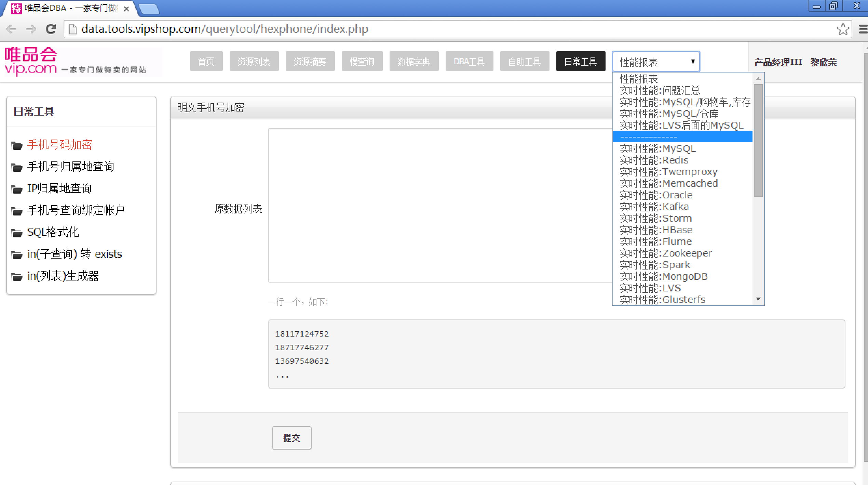
Task: Open the Chrome menu hamburger icon
Action: coord(863,29)
